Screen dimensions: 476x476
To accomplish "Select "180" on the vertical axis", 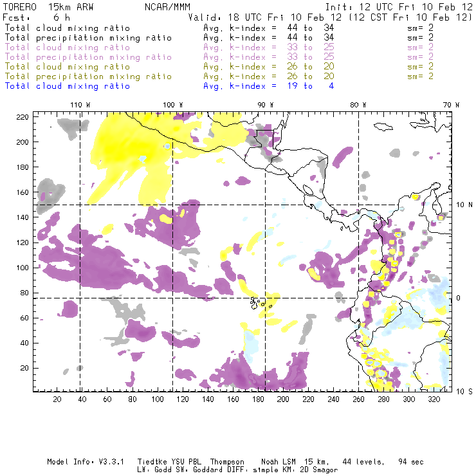I will pos(22,167).
